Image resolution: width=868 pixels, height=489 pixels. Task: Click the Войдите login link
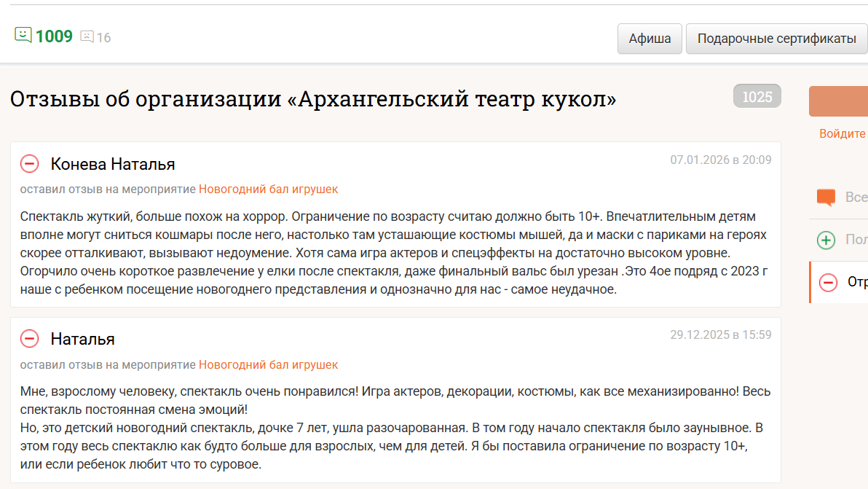coord(843,134)
